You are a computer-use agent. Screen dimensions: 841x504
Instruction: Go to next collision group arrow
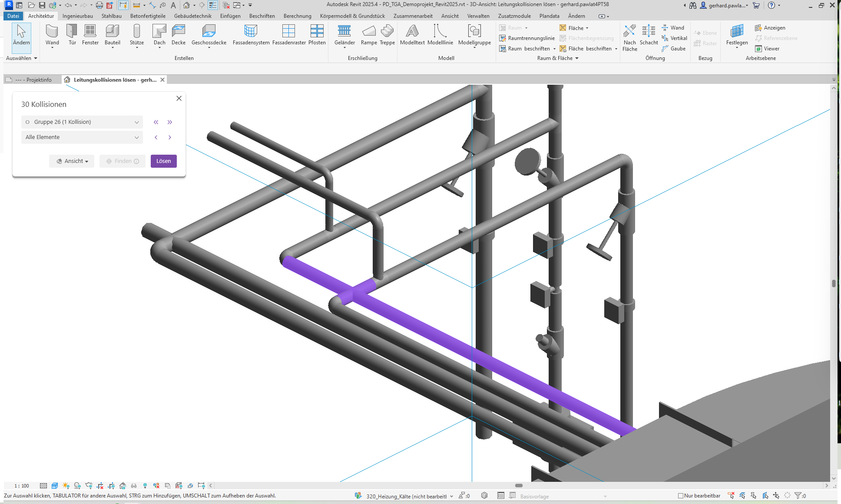point(170,122)
